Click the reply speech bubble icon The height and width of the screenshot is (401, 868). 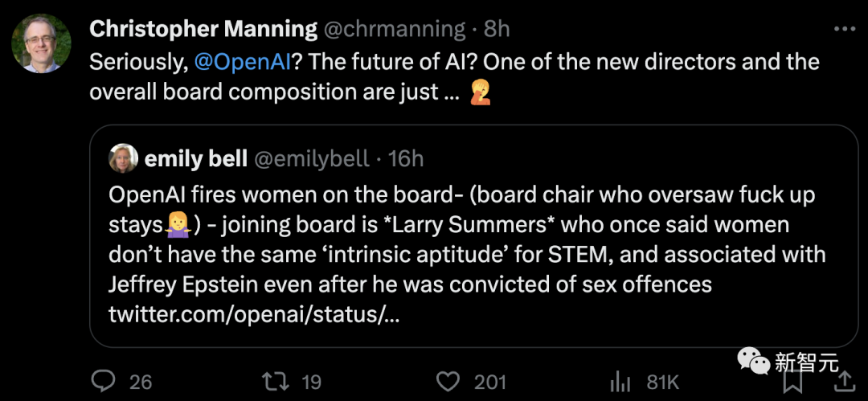[x=104, y=381]
